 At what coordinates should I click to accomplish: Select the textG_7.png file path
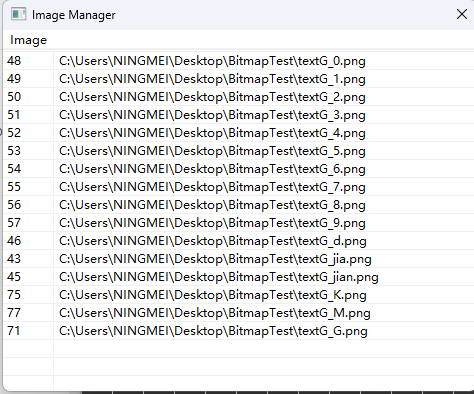click(x=212, y=187)
